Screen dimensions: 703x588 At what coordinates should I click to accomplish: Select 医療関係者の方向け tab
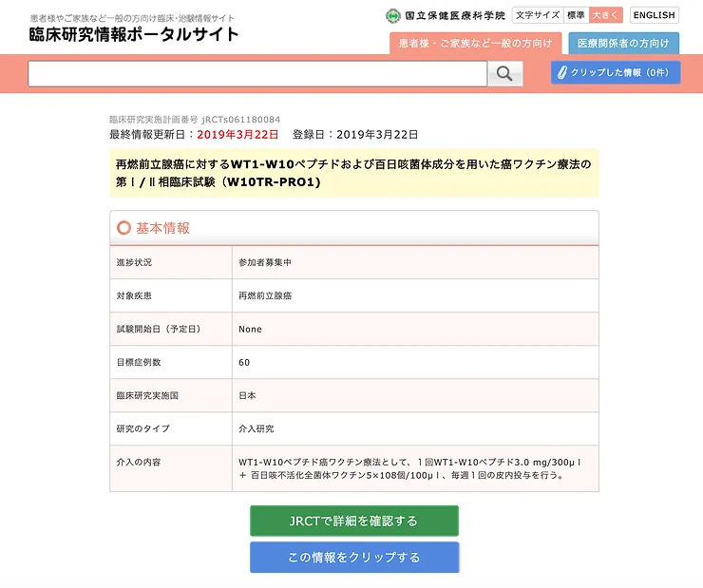[x=623, y=43]
